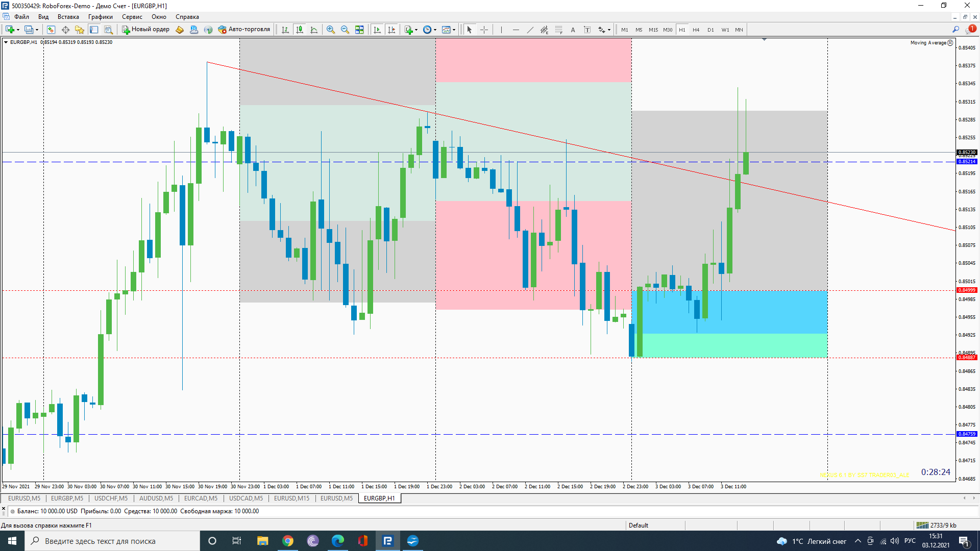Open the Market Watch panel

pyautogui.click(x=51, y=30)
